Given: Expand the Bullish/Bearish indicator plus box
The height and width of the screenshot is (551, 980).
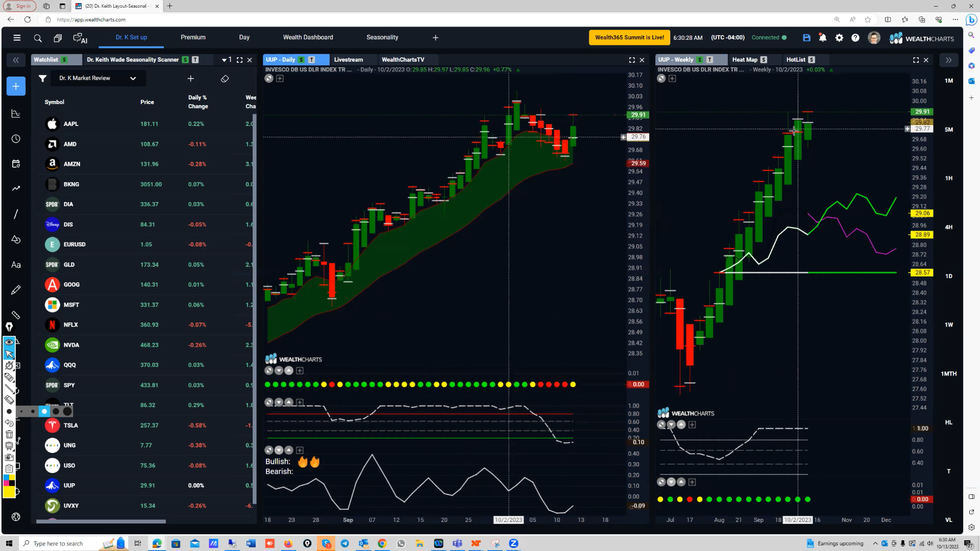Looking at the screenshot, I should pos(300,450).
